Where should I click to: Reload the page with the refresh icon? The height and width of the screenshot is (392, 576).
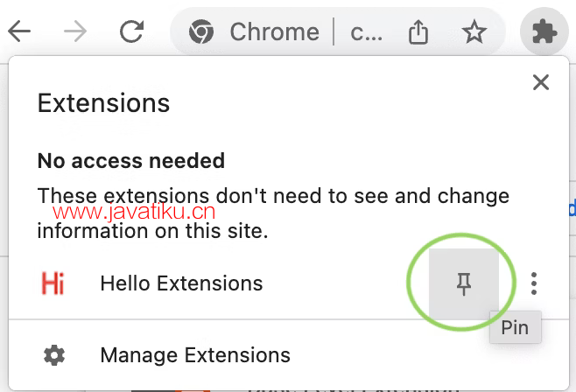[132, 31]
